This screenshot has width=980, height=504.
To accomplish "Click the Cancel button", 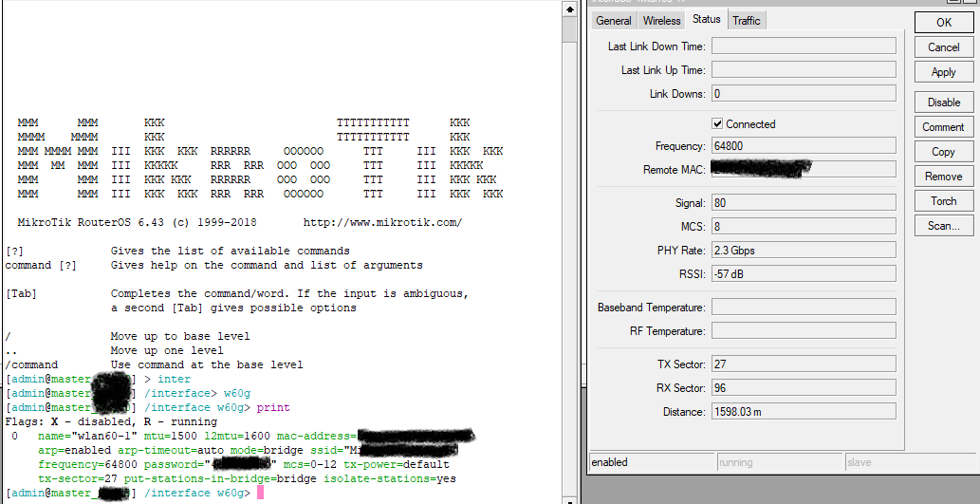I will tap(944, 47).
